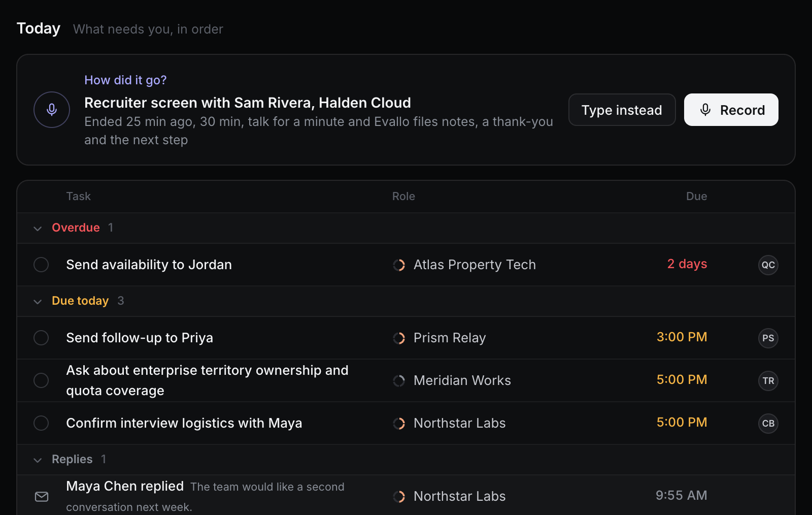This screenshot has width=812, height=515.
Task: Start voice debrief with Record button
Action: [x=731, y=110]
